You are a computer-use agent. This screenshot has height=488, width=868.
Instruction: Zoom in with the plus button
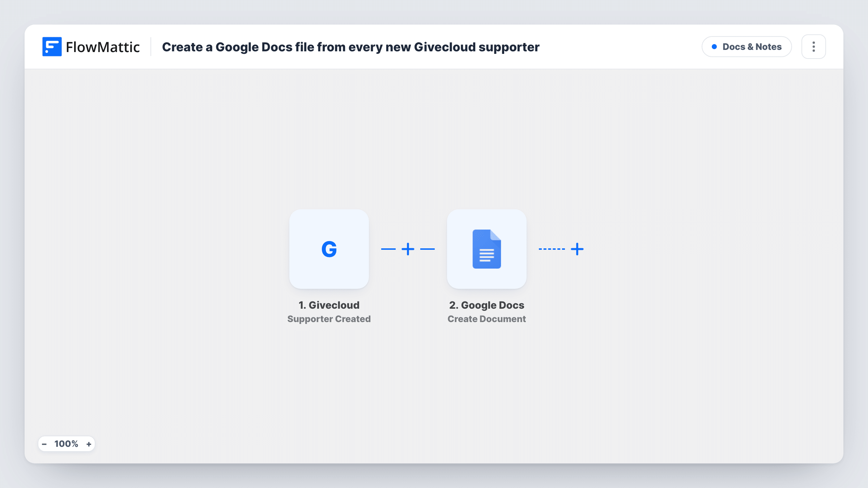coord(89,444)
